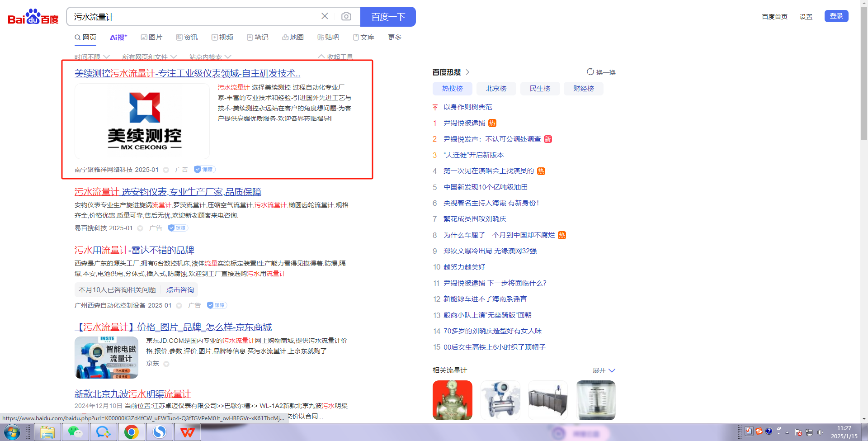
Task: Switch to the 图片 images tab
Action: coord(151,37)
